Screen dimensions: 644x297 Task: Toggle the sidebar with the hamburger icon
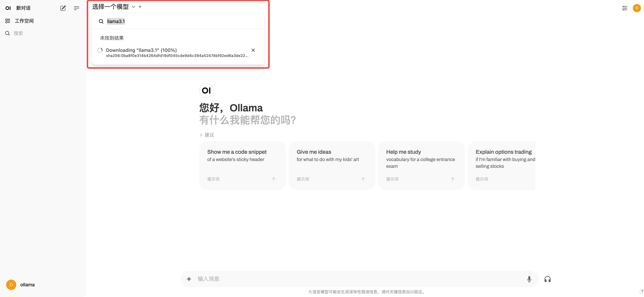coord(76,8)
